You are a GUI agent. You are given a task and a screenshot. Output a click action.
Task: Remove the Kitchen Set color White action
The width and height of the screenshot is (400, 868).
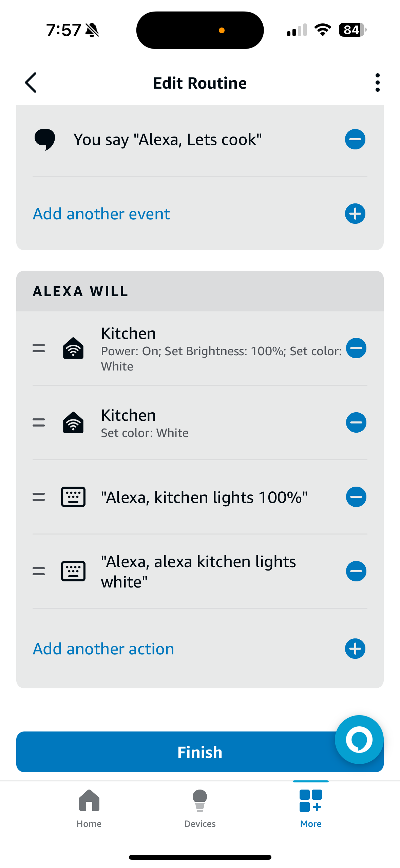click(x=356, y=422)
